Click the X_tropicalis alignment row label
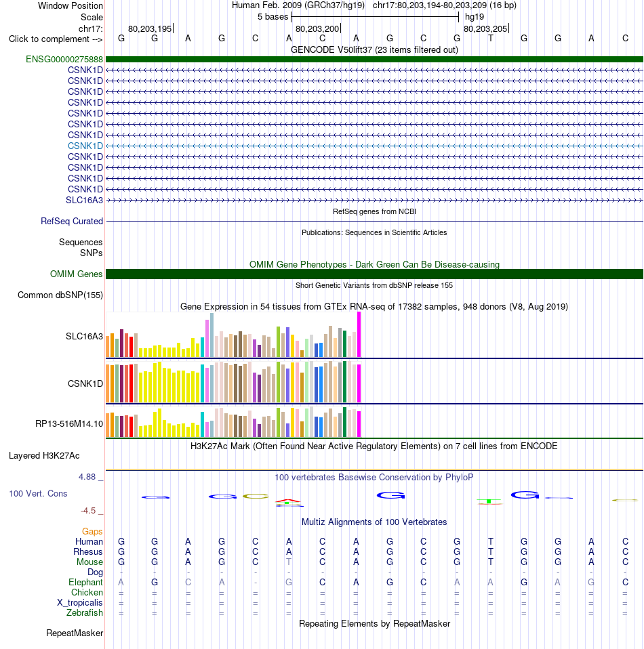Viewport: 644px width, 649px height. tap(79, 603)
